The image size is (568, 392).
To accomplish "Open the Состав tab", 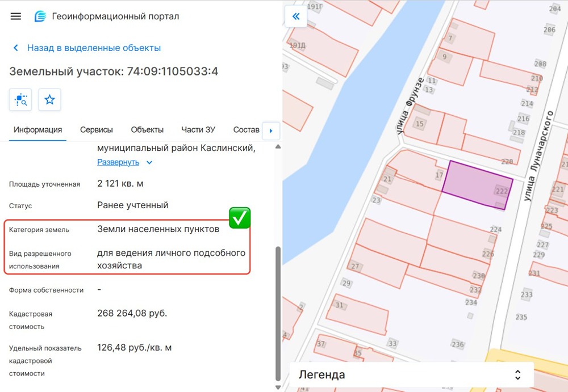I will pyautogui.click(x=246, y=129).
